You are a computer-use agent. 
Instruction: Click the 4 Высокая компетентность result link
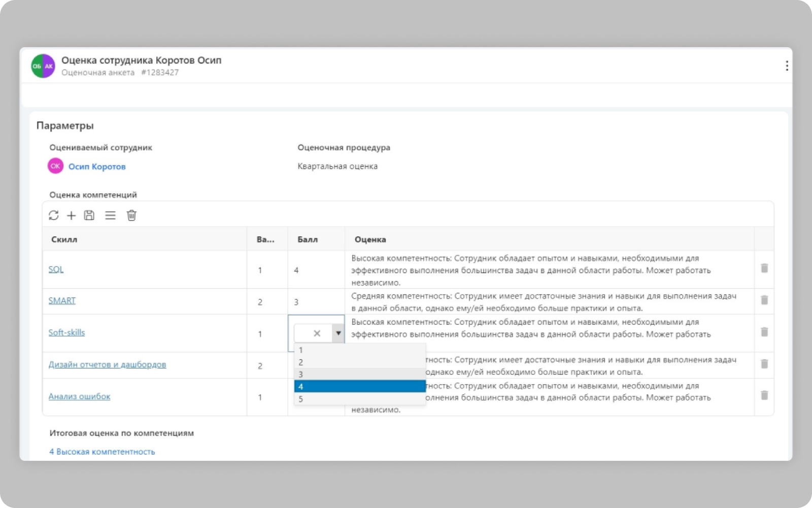pos(102,452)
